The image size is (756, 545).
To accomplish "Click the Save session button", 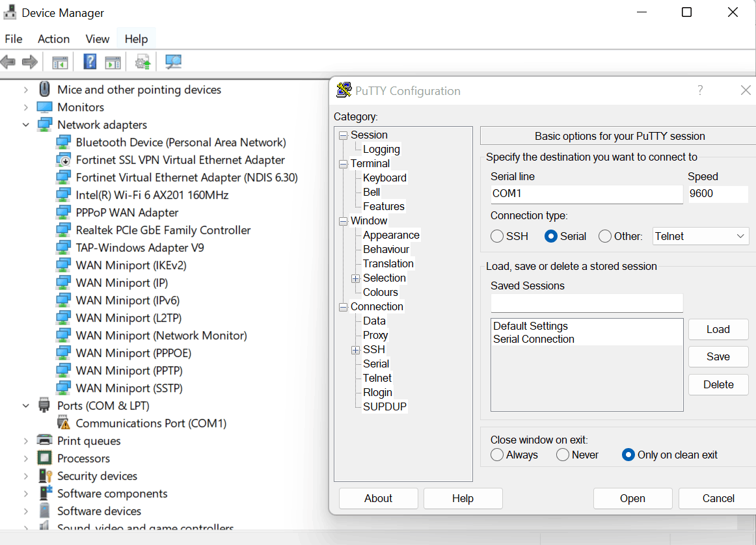I will tap(718, 356).
